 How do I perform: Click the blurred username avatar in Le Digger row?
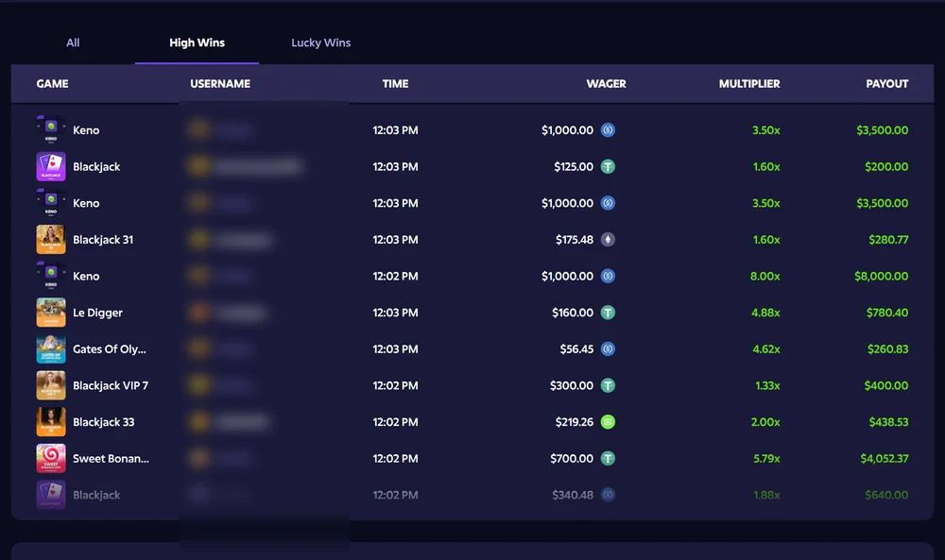click(199, 313)
